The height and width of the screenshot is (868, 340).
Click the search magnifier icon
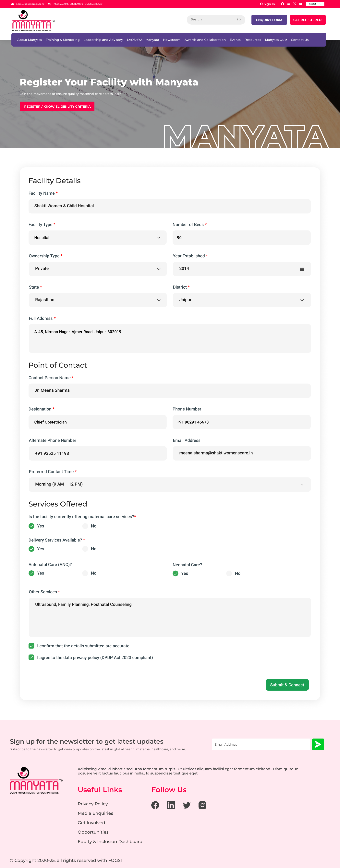coord(239,20)
